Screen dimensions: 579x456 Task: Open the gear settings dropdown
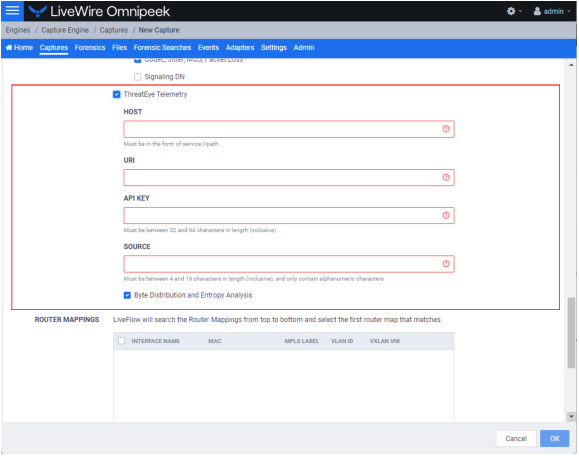point(514,11)
